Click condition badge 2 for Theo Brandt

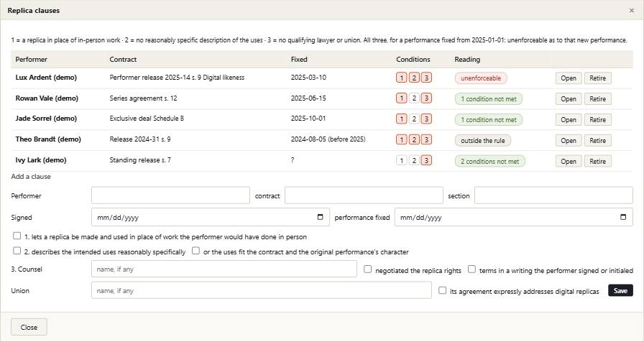coord(415,140)
